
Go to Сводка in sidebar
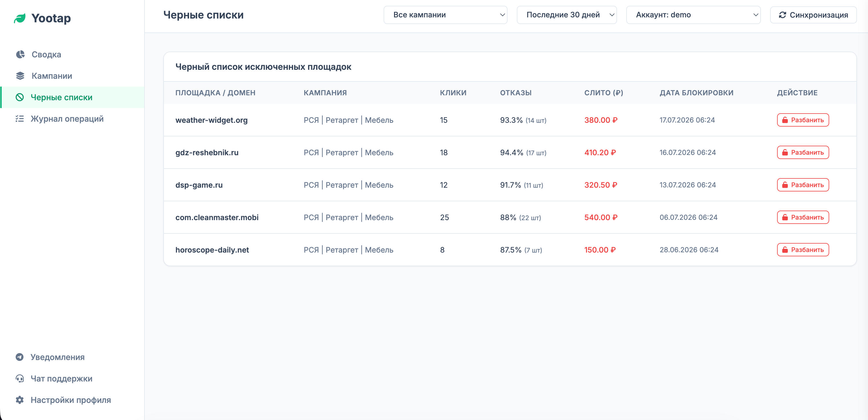coord(72,54)
